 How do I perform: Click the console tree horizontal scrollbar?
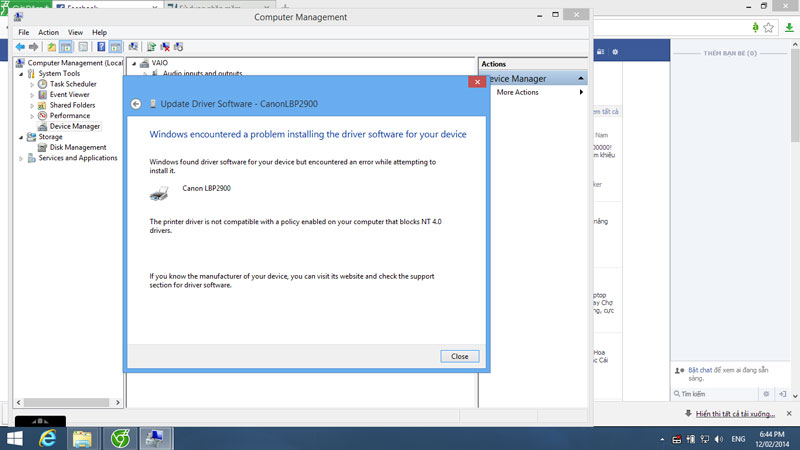[x=66, y=403]
